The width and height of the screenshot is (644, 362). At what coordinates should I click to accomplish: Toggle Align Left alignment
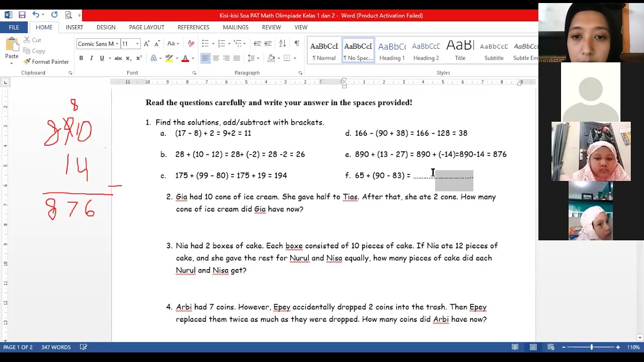tap(205, 58)
